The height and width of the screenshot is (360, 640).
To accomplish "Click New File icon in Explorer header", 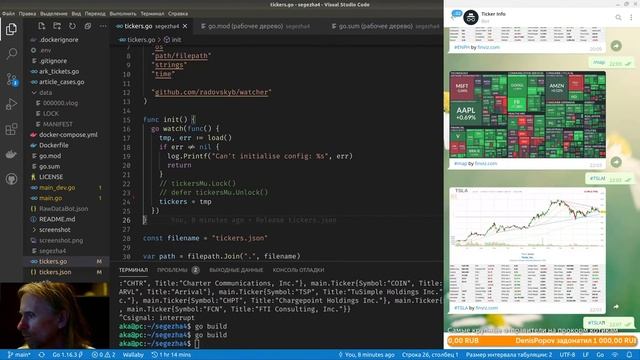I will [x=42, y=26].
